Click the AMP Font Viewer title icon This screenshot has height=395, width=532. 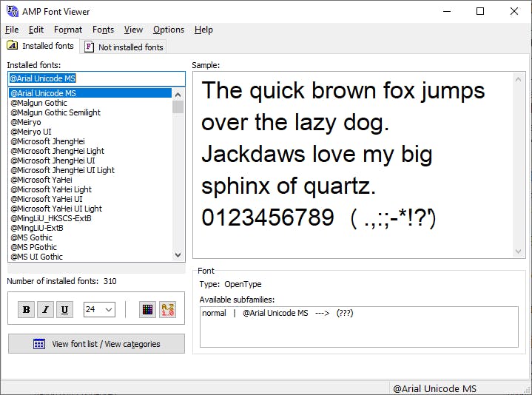pyautogui.click(x=13, y=11)
